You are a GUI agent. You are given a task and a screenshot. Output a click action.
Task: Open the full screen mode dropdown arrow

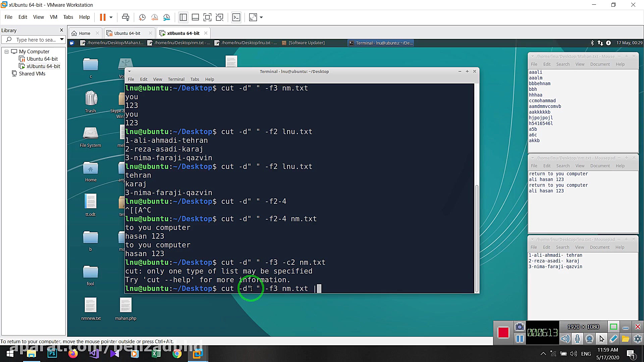[x=261, y=17]
